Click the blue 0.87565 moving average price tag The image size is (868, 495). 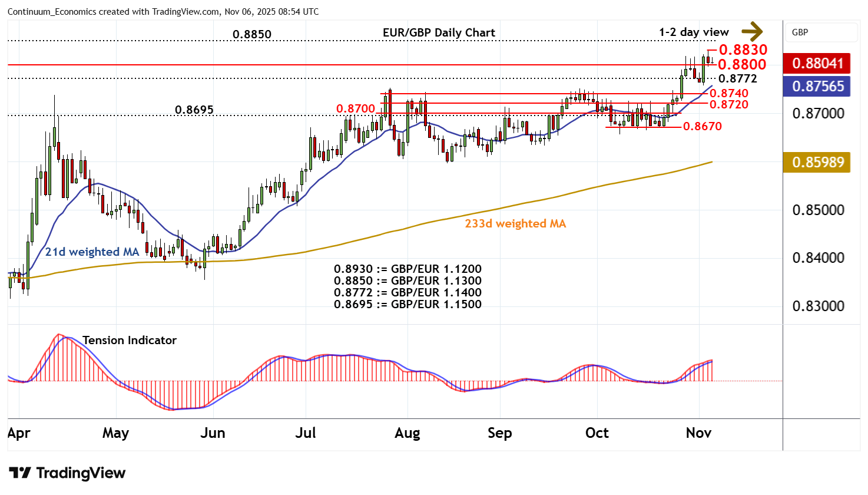pos(817,86)
